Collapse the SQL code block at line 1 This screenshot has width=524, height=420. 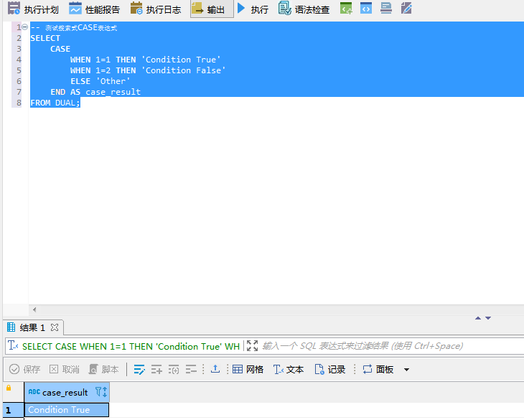(x=25, y=27)
